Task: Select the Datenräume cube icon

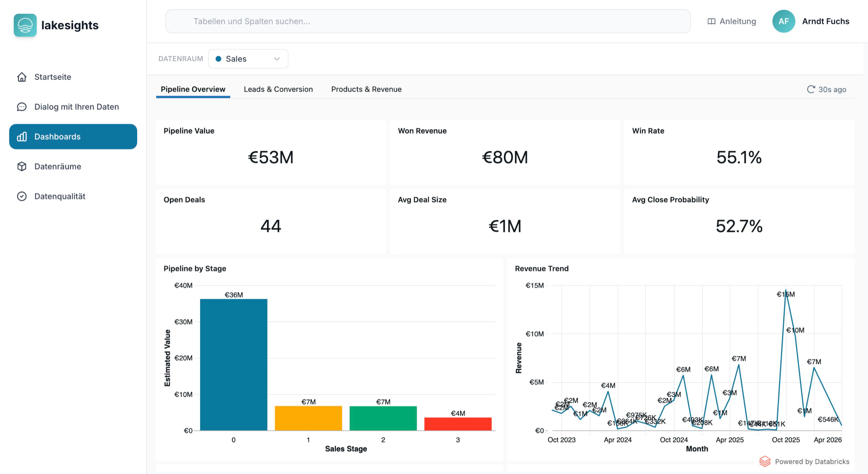Action: point(22,166)
